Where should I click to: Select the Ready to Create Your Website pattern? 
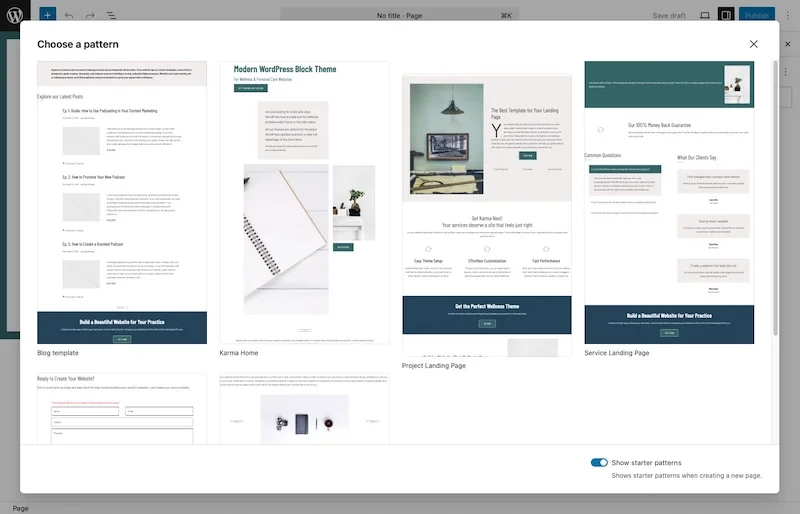(122, 409)
